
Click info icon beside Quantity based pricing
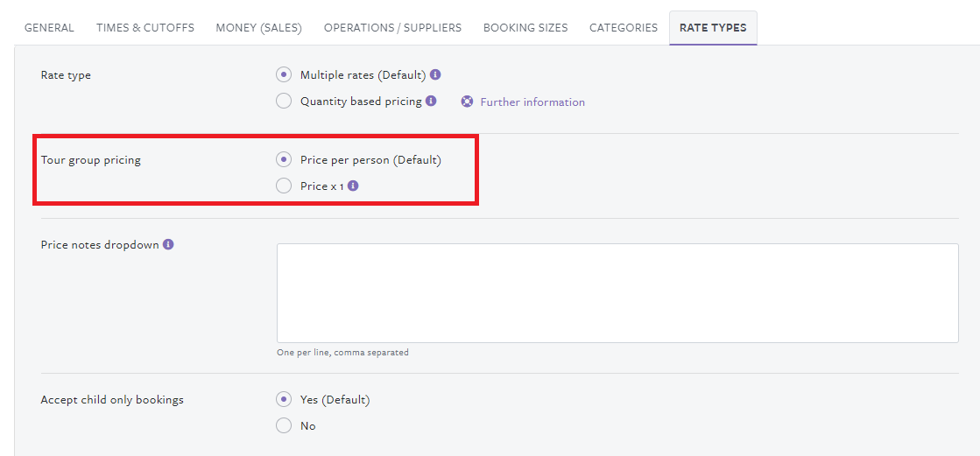[x=431, y=102]
